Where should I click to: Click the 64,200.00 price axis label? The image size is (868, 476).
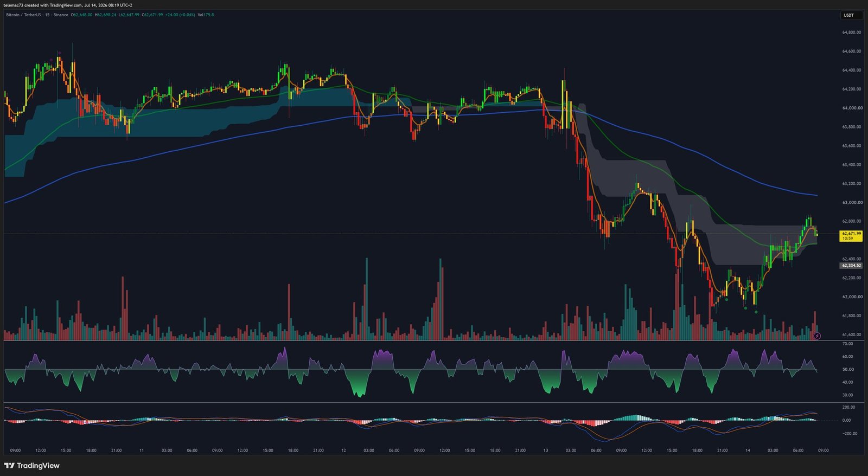[x=851, y=89]
